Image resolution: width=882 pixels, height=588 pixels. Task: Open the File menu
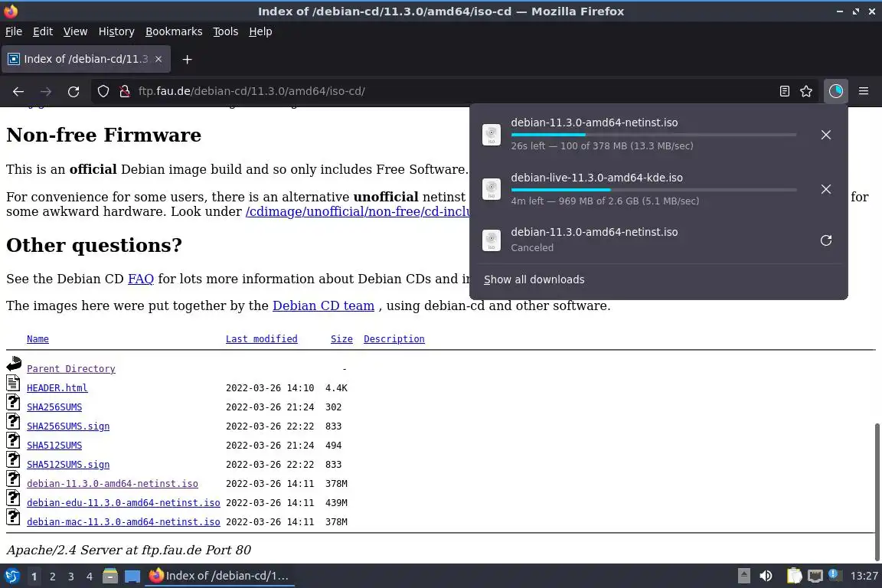14,31
